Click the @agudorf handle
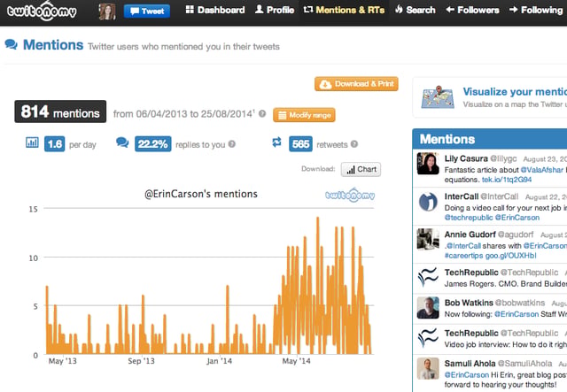Viewport: 567px width, 392px height. 516,234
